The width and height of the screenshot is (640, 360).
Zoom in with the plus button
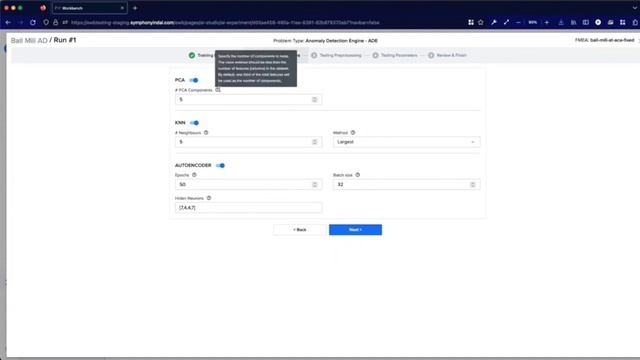pyautogui.click(x=547, y=22)
